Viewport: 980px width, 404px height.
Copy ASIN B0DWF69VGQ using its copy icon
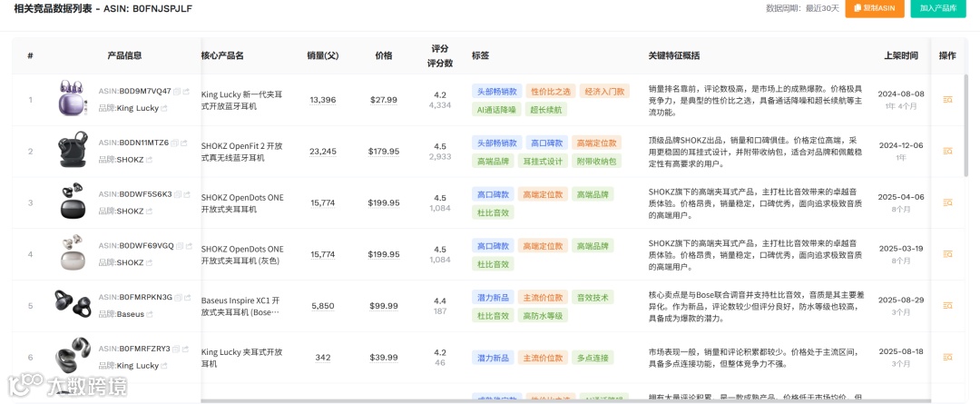click(180, 246)
